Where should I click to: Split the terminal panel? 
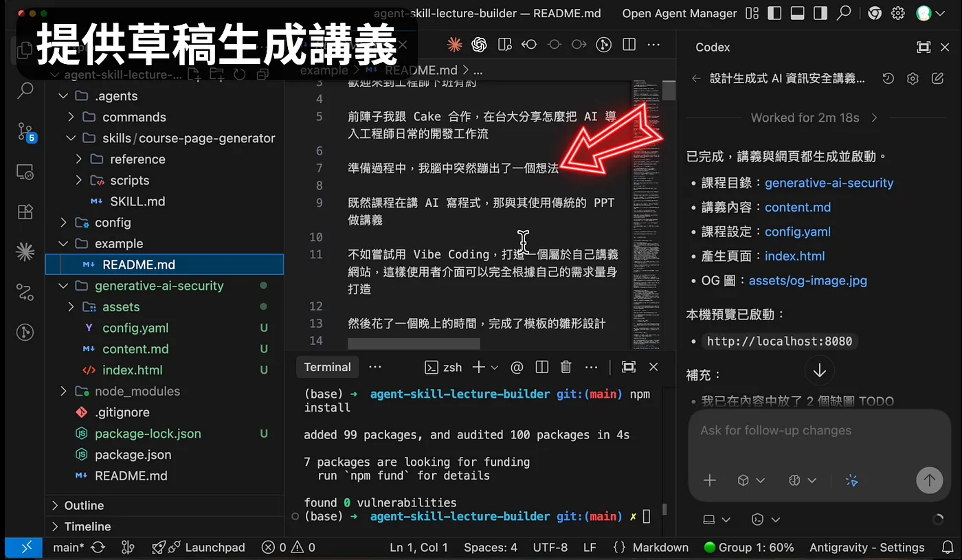click(541, 367)
